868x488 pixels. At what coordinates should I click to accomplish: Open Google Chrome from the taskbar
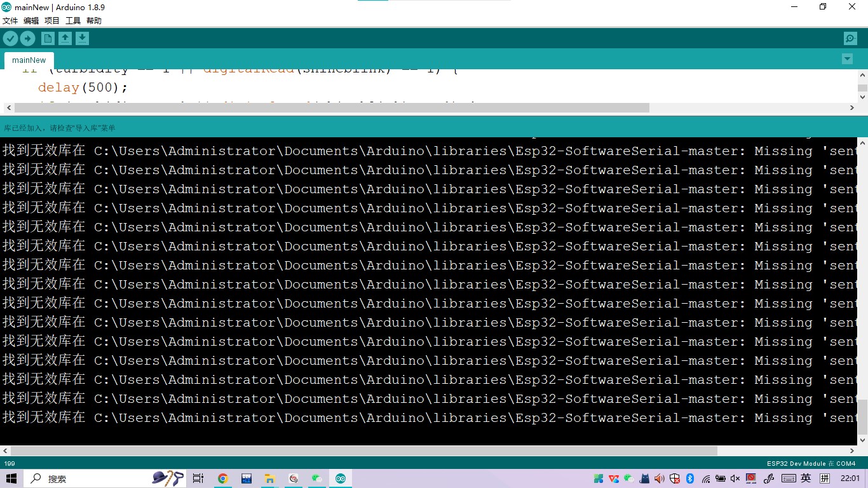223,478
